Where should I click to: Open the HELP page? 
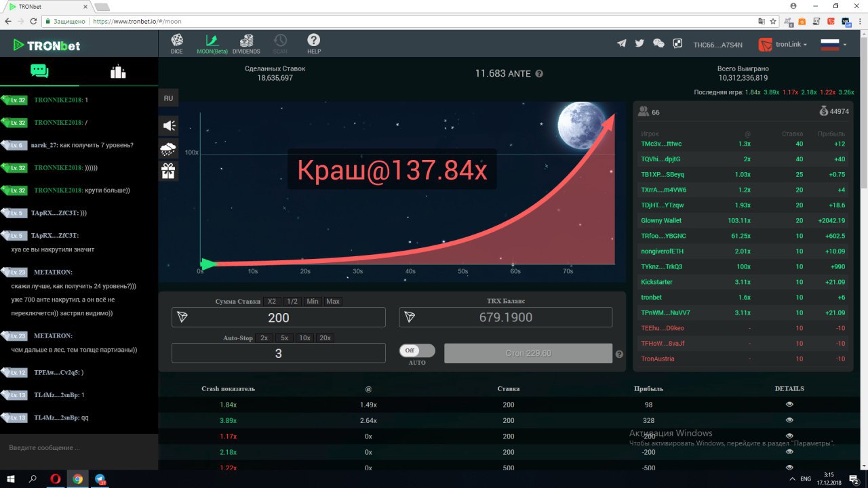pos(314,44)
